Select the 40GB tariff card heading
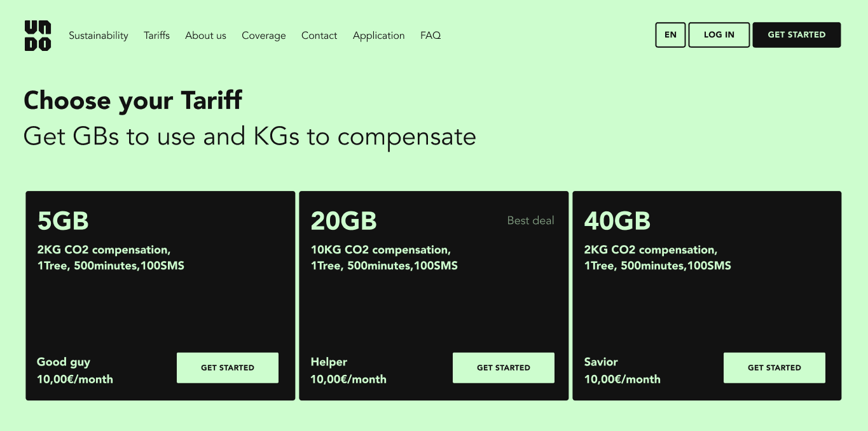Viewport: 868px width, 431px height. 617,221
